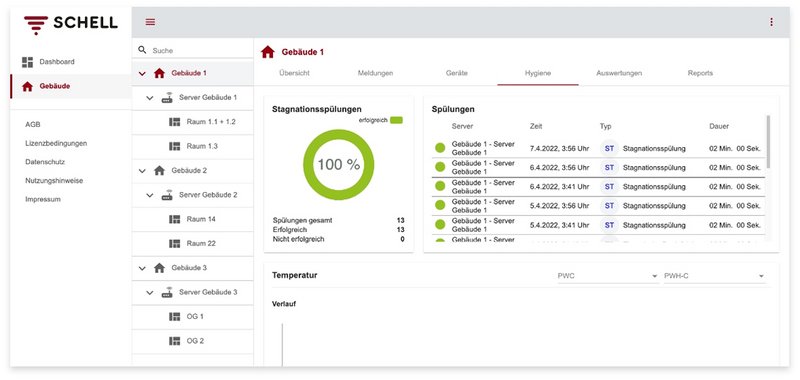This screenshot has width=800, height=380.
Task: Switch to the Auswertungen tab
Action: click(619, 73)
